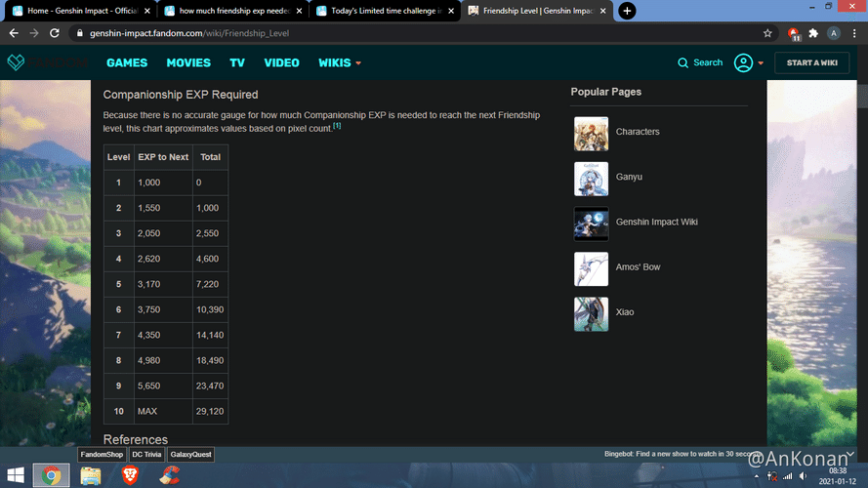Click the References heading

[135, 439]
